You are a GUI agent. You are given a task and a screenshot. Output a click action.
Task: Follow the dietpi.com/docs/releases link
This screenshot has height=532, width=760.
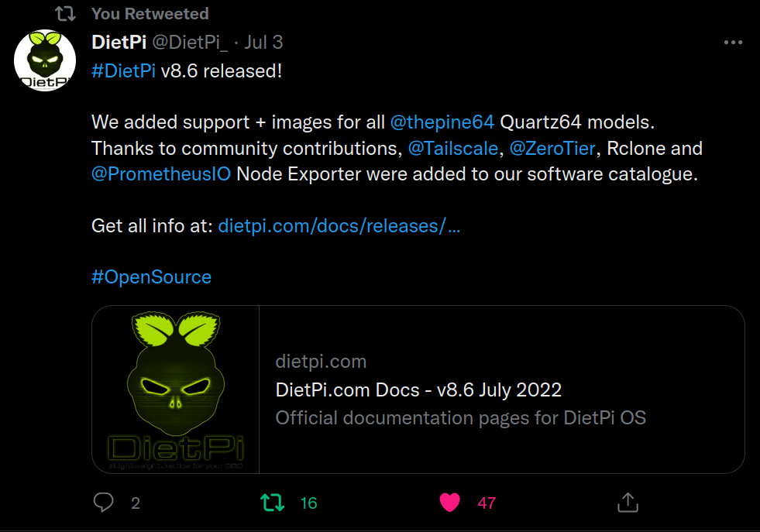point(339,226)
